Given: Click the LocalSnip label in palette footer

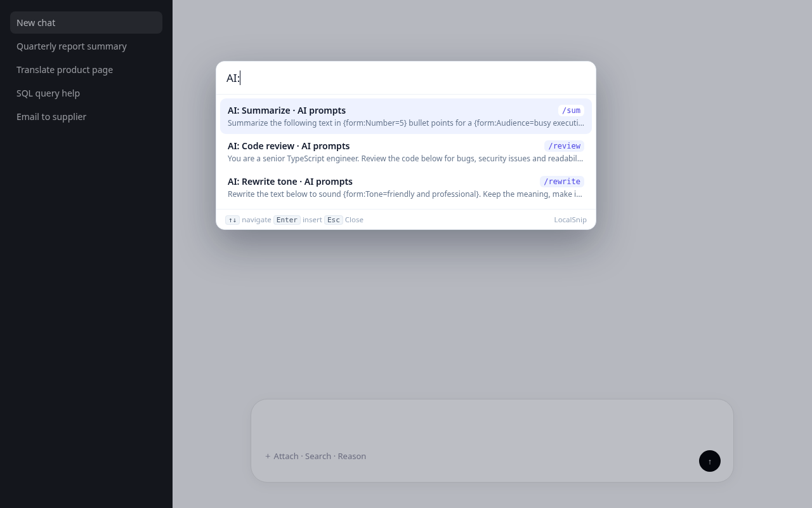Looking at the screenshot, I should click(570, 220).
